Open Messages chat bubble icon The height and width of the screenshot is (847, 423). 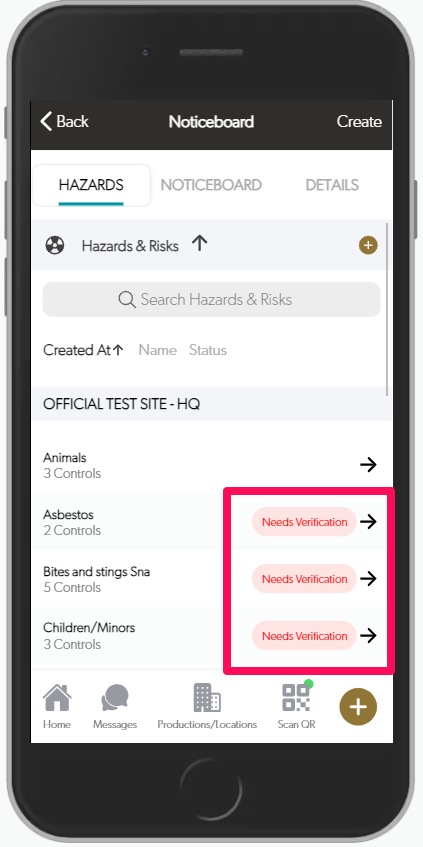[115, 698]
